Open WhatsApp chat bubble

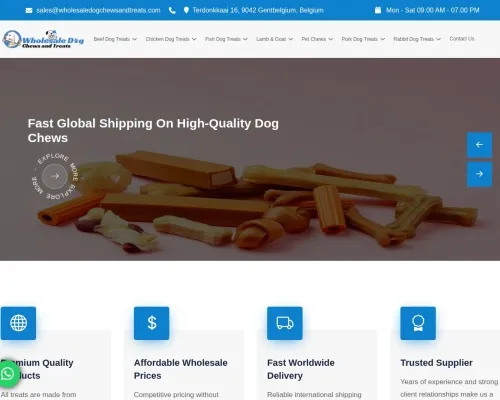pos(8,374)
